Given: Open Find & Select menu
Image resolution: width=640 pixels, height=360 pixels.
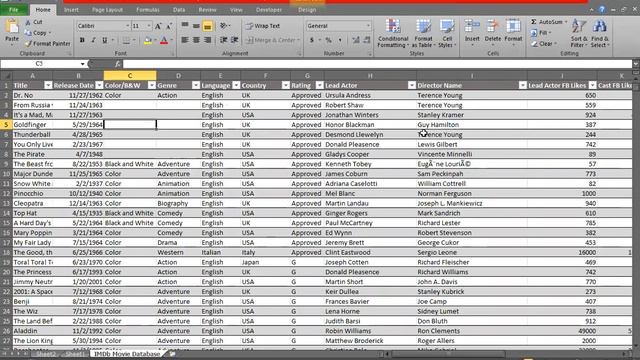Looking at the screenshot, I should (600, 33).
